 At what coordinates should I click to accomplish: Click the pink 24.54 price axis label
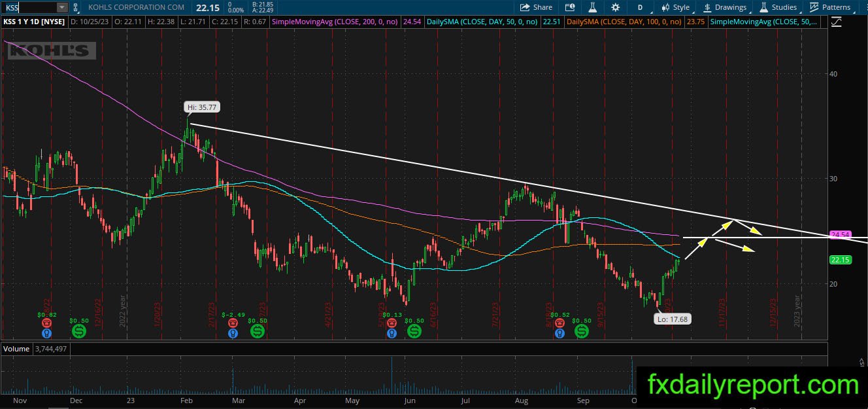click(839, 234)
